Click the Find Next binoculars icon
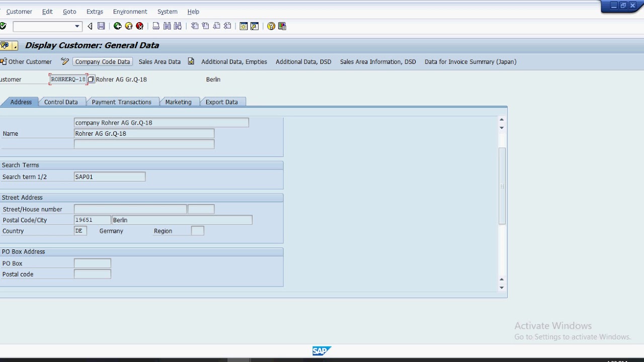The width and height of the screenshot is (644, 362). point(178,26)
